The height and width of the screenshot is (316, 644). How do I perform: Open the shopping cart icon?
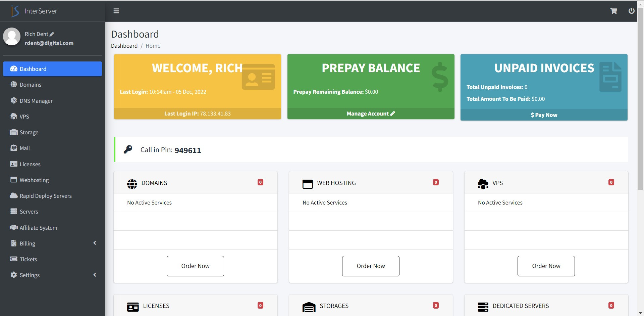613,11
